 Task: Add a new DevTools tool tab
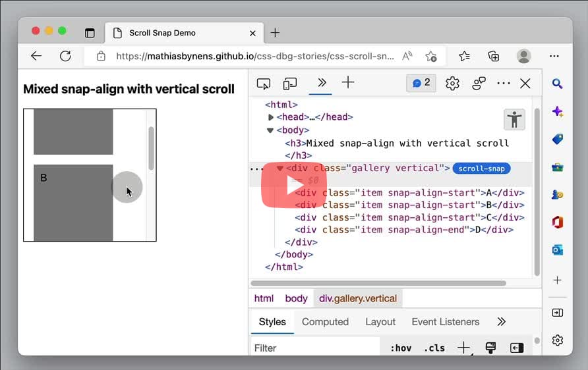(x=348, y=82)
